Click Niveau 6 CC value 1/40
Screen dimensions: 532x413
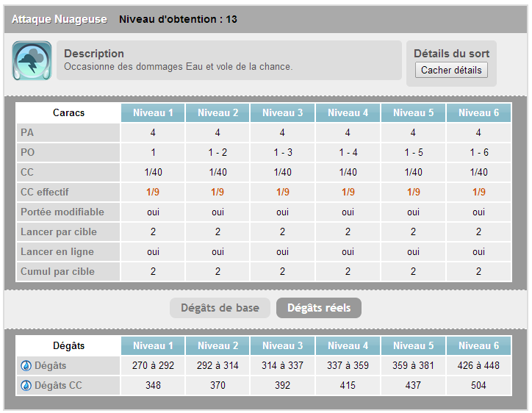coord(479,172)
